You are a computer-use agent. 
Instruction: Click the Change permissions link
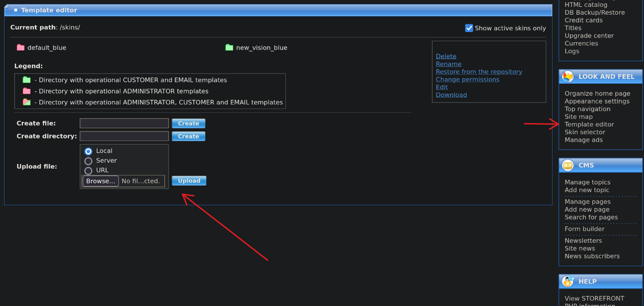467,80
